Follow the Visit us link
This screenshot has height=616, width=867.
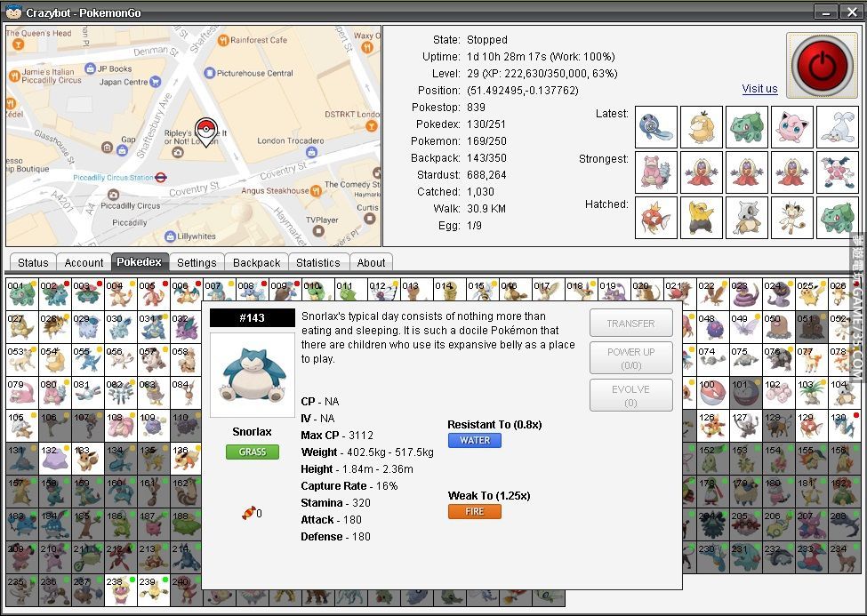click(x=759, y=89)
